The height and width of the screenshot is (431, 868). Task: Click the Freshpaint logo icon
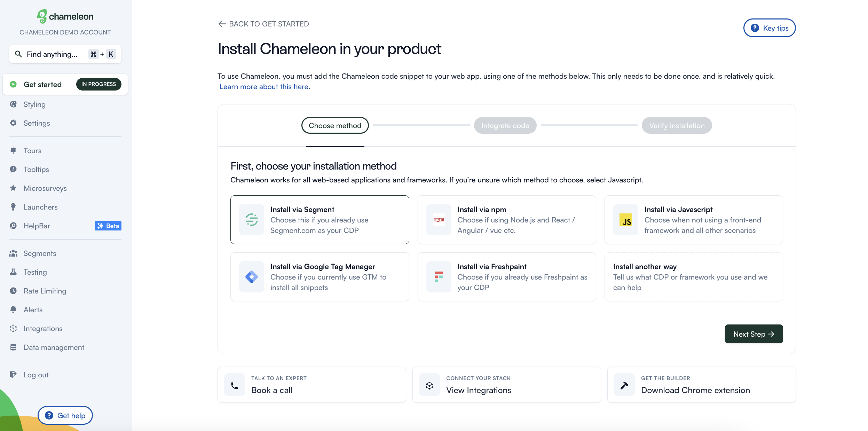(439, 277)
